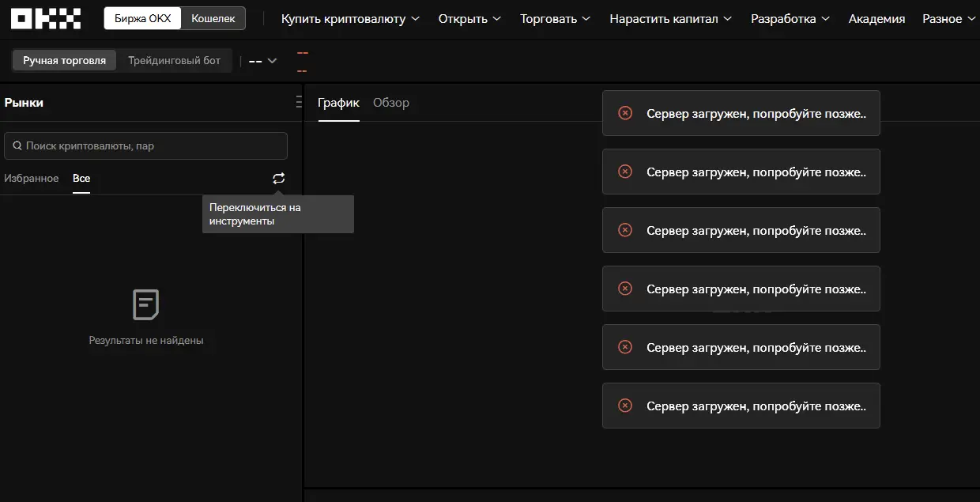Image resolution: width=980 pixels, height=502 pixels.
Task: Click the Переключиться на инструменты tooltip text
Action: click(254, 214)
